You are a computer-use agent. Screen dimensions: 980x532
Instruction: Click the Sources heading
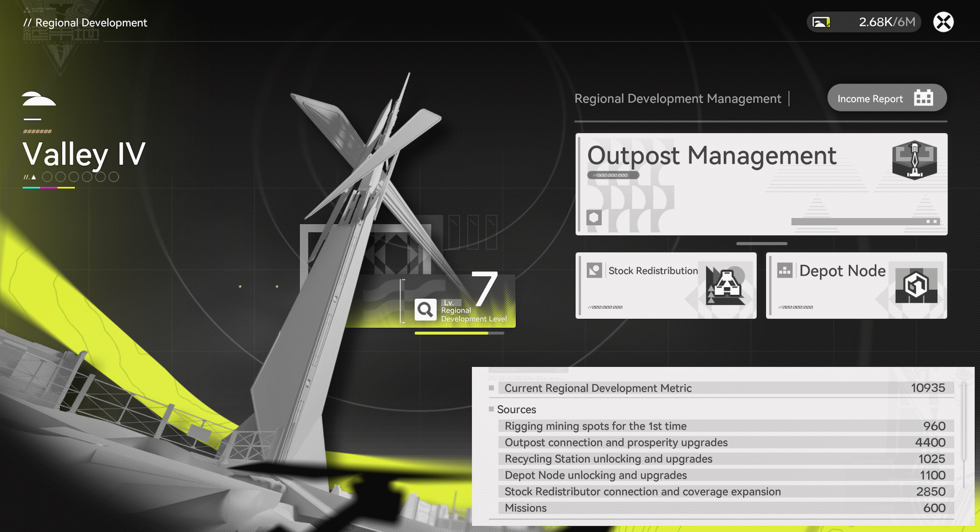(516, 409)
